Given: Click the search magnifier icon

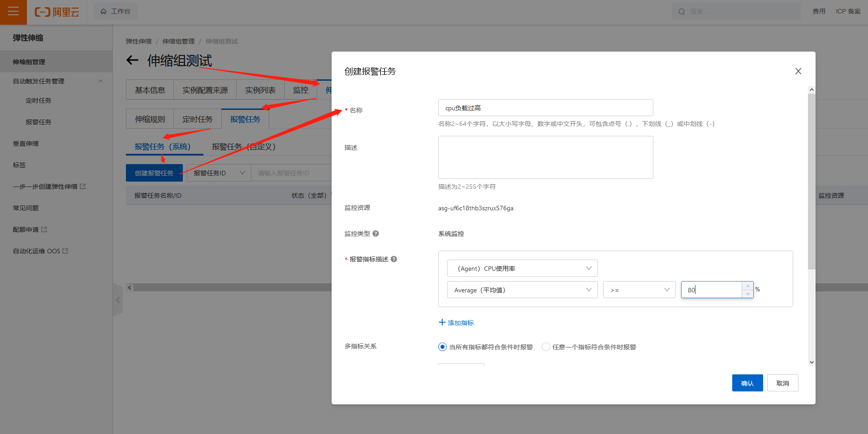Looking at the screenshot, I should 682,12.
